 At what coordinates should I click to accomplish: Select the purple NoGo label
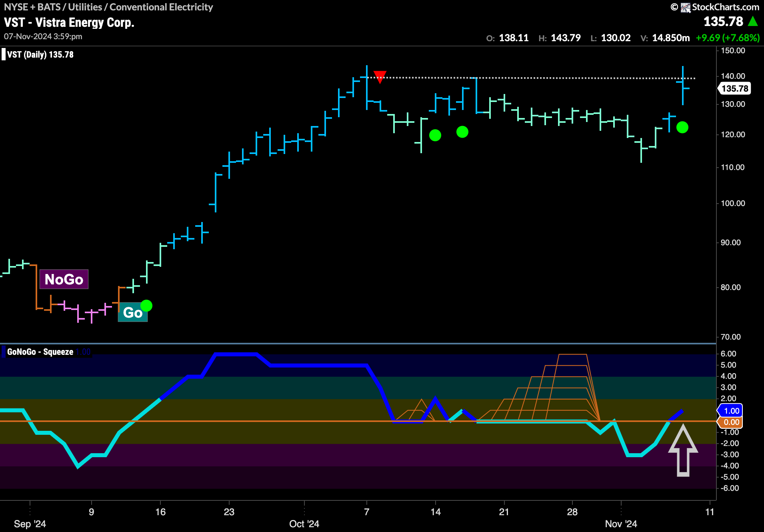coord(64,279)
